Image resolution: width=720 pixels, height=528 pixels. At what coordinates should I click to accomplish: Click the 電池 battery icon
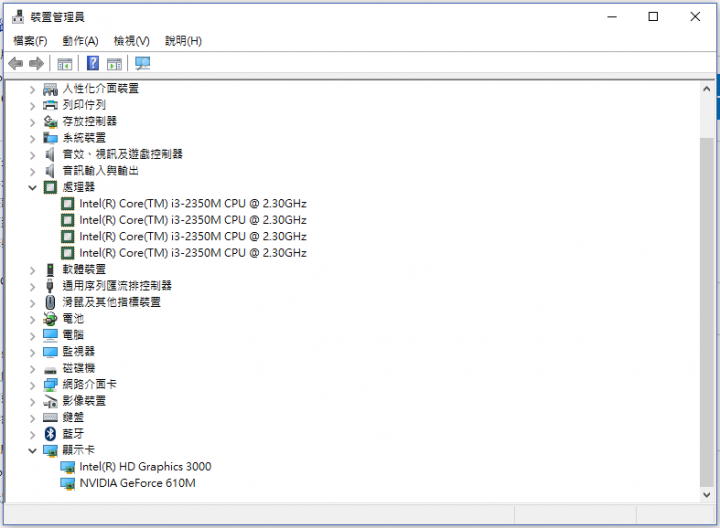point(50,319)
